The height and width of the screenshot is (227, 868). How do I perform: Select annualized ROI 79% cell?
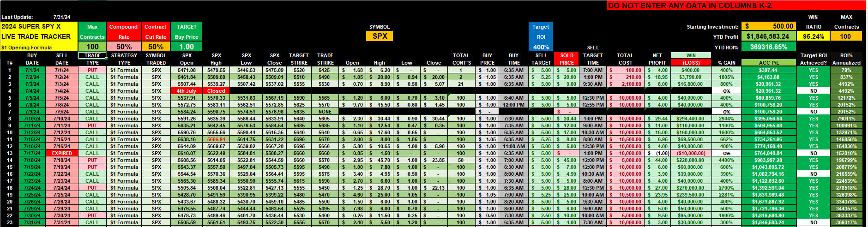(x=846, y=70)
